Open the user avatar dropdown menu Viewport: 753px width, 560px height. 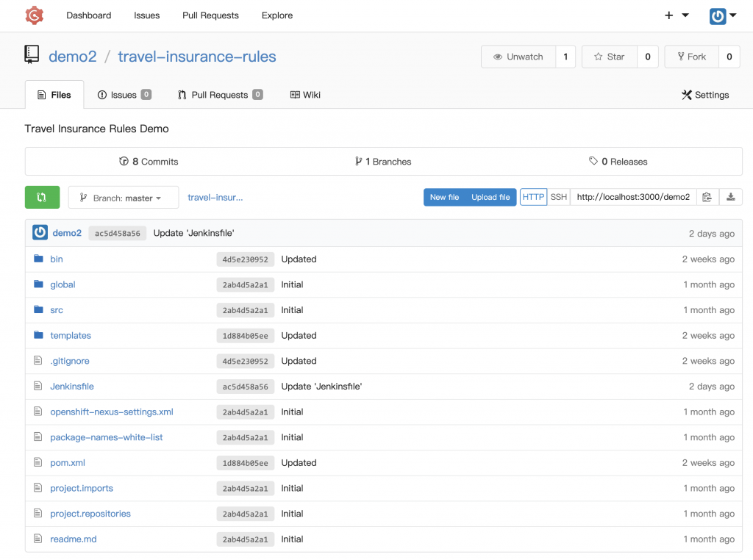click(x=723, y=15)
